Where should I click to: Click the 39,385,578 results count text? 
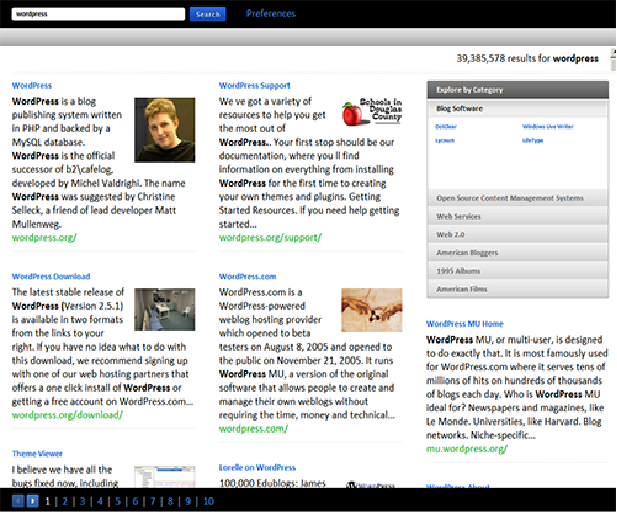click(x=527, y=58)
